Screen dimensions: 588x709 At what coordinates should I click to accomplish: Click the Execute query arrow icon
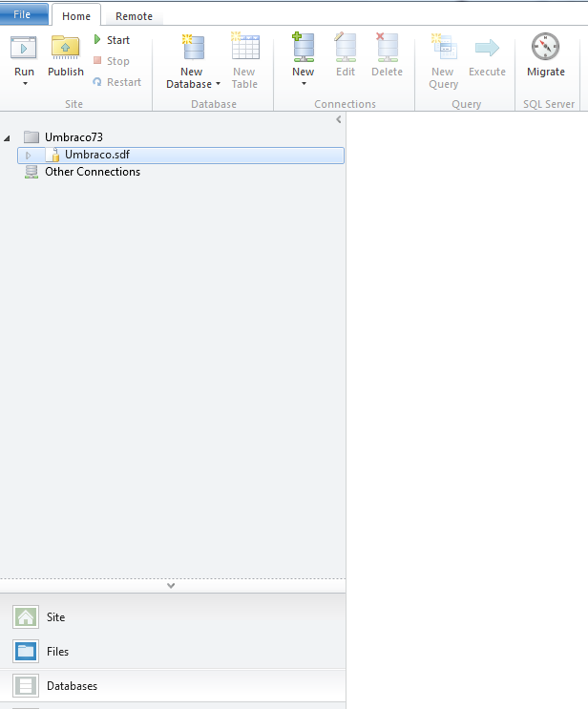(487, 48)
